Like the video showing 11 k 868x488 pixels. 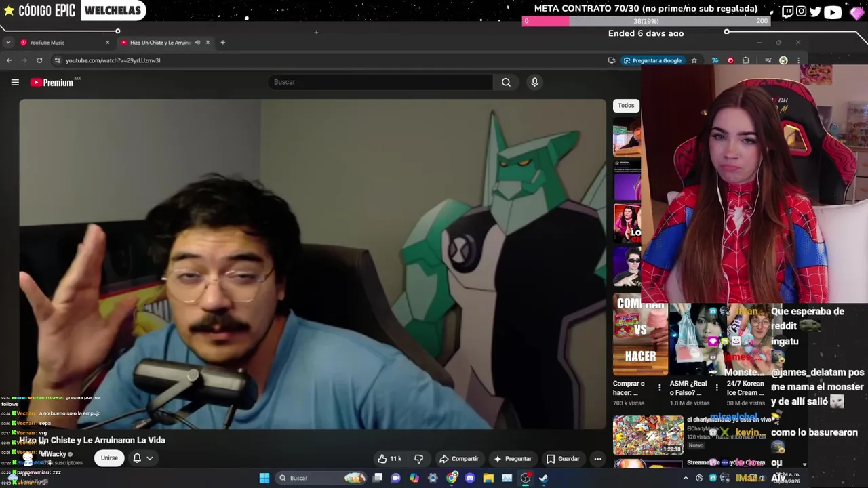[x=389, y=459]
